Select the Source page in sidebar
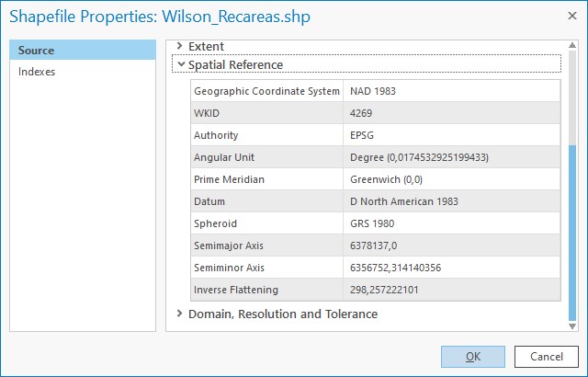The image size is (588, 377). pos(83,51)
